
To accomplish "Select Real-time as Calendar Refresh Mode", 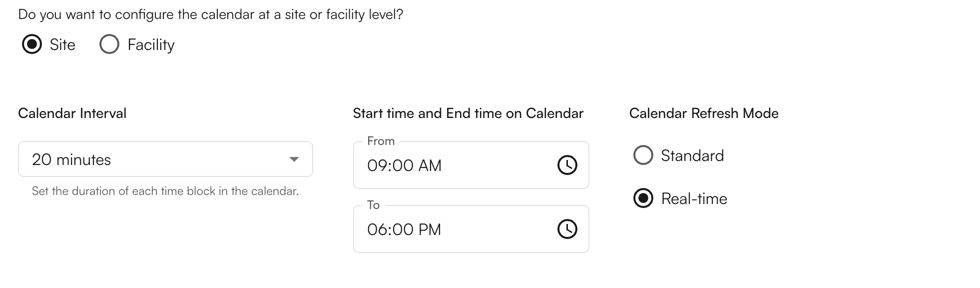I will tap(643, 198).
